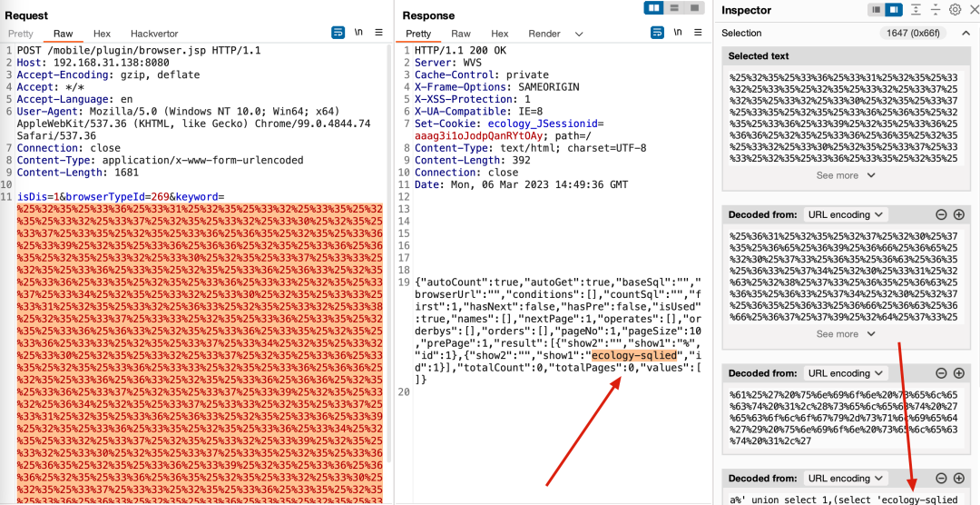
Task: Click the HTTP/1.1 200 OK status line
Action: 461,51
